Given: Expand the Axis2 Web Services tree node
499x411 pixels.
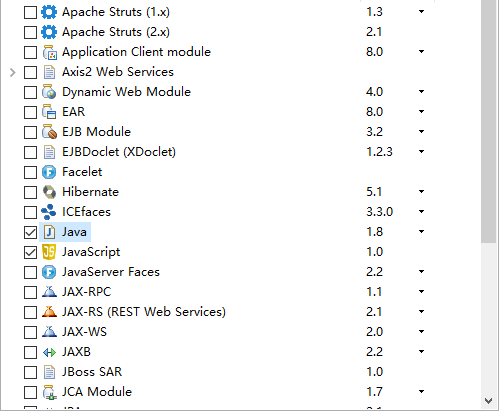Looking at the screenshot, I should pos(13,72).
